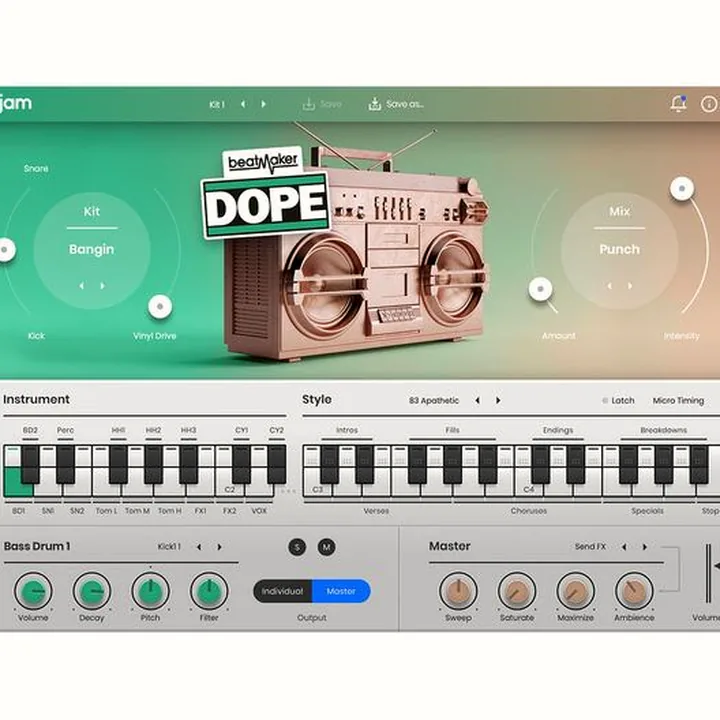The width and height of the screenshot is (720, 720).
Task: Select next Kick 11 sample
Action: tap(219, 547)
